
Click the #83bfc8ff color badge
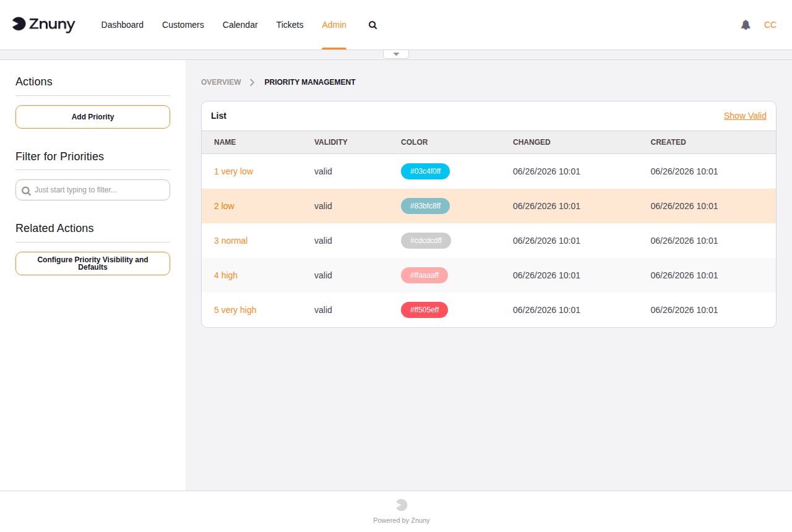[x=425, y=206]
